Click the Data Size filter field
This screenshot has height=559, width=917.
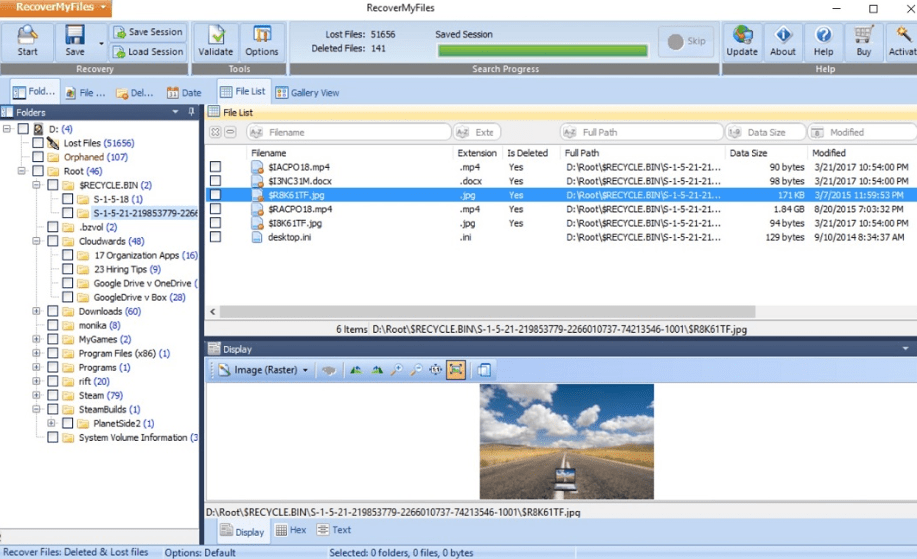pyautogui.click(x=766, y=132)
